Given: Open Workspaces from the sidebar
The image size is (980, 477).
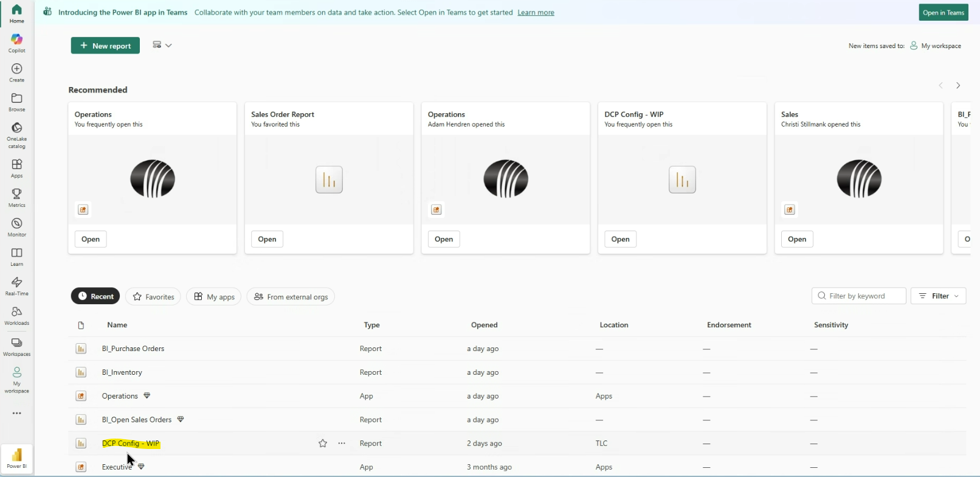Looking at the screenshot, I should (x=17, y=347).
